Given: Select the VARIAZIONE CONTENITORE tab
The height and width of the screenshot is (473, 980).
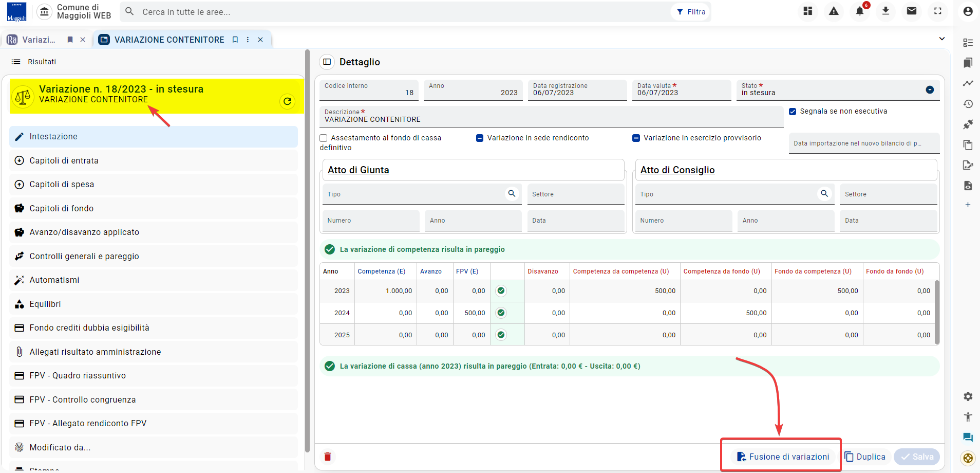Looking at the screenshot, I should 169,40.
